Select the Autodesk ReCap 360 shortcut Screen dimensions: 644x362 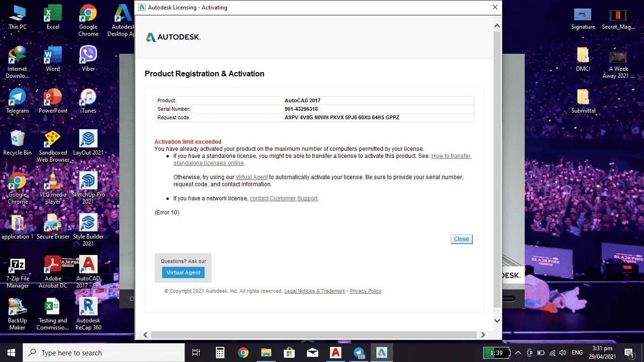point(88,314)
